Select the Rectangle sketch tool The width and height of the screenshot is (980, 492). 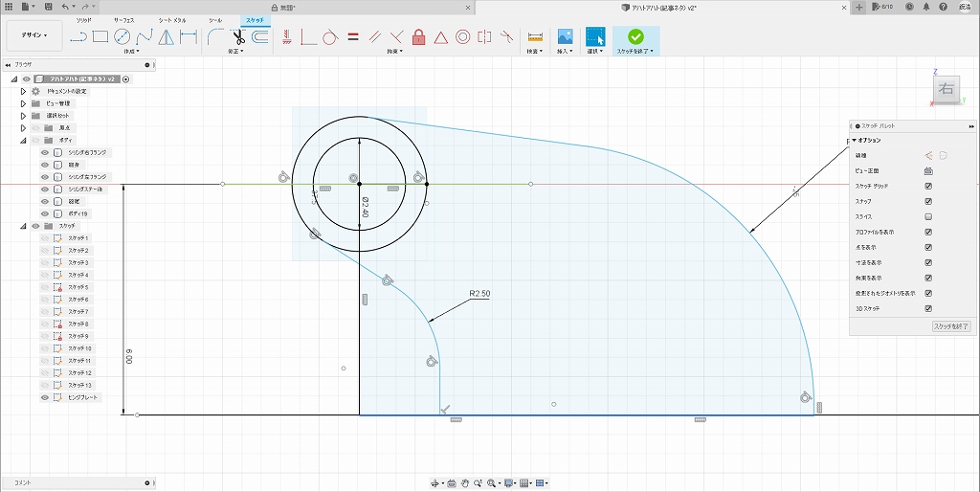coord(100,38)
